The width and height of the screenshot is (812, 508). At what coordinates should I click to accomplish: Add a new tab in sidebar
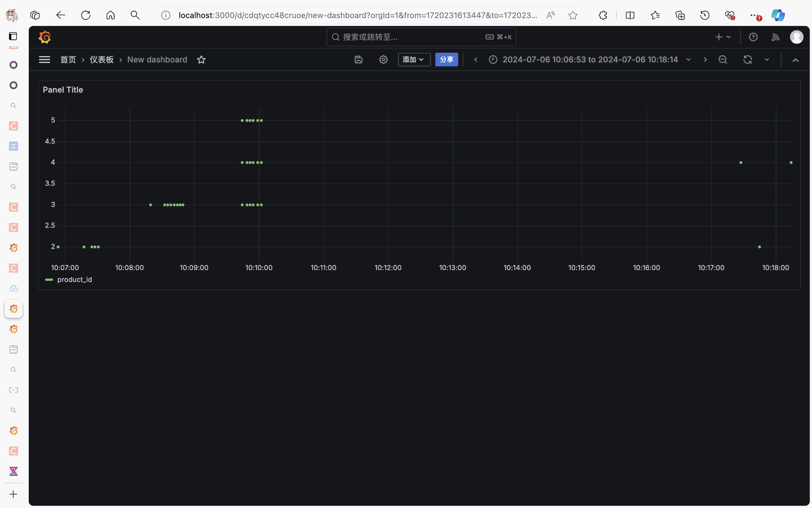(x=14, y=494)
